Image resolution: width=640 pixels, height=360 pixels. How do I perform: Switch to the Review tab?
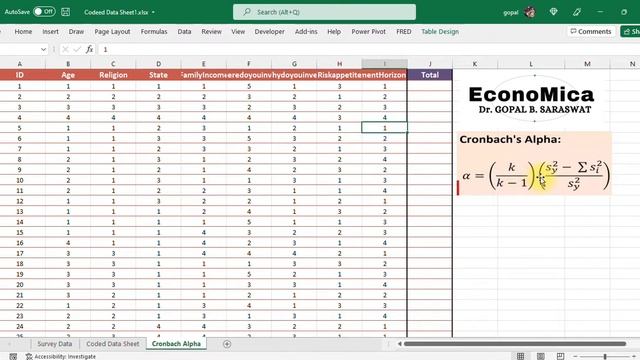211,31
